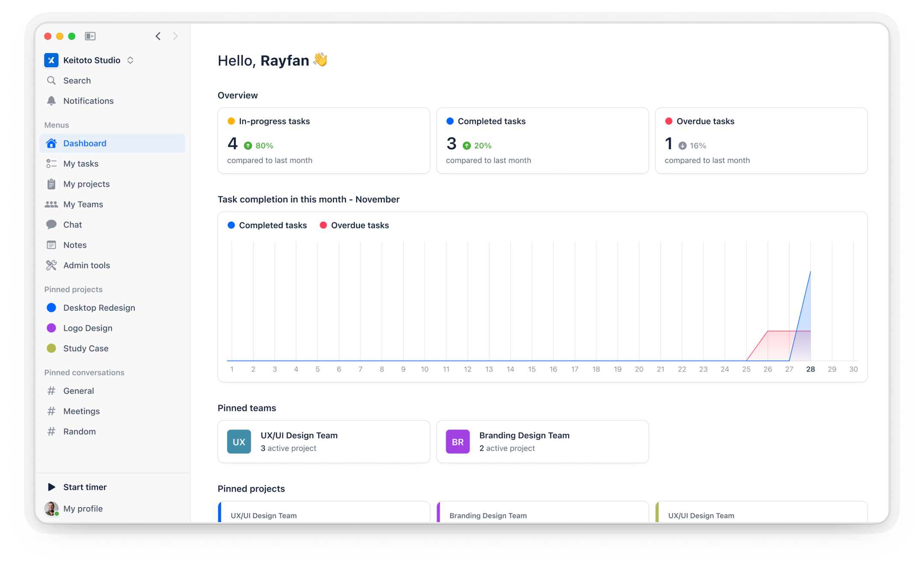Select the Dashboard menu item
This screenshot has width=924, height=570.
pos(85,143)
